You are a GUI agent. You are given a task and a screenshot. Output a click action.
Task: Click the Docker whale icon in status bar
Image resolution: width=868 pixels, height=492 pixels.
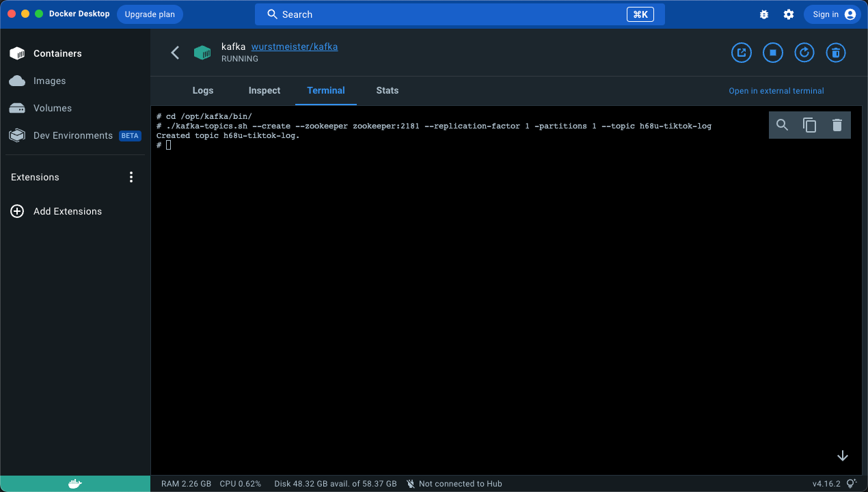coord(75,484)
